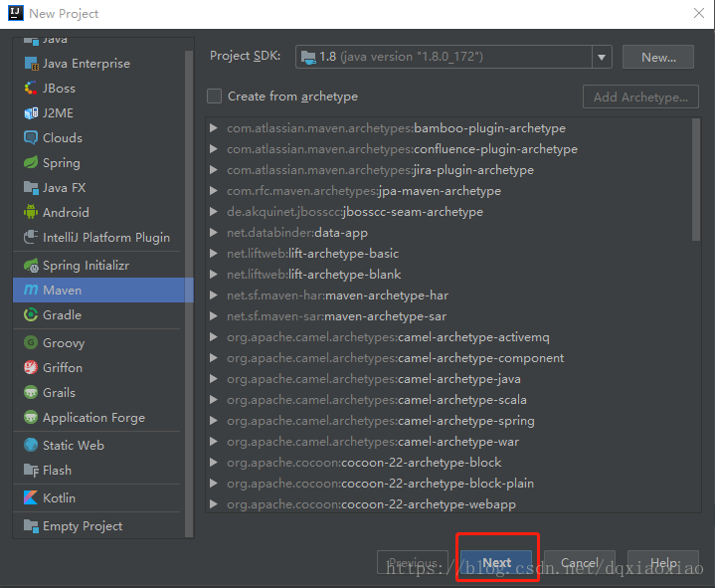Expand cocoon-22-archetype-webapp node
Image resolution: width=715 pixels, height=588 pixels.
(213, 504)
